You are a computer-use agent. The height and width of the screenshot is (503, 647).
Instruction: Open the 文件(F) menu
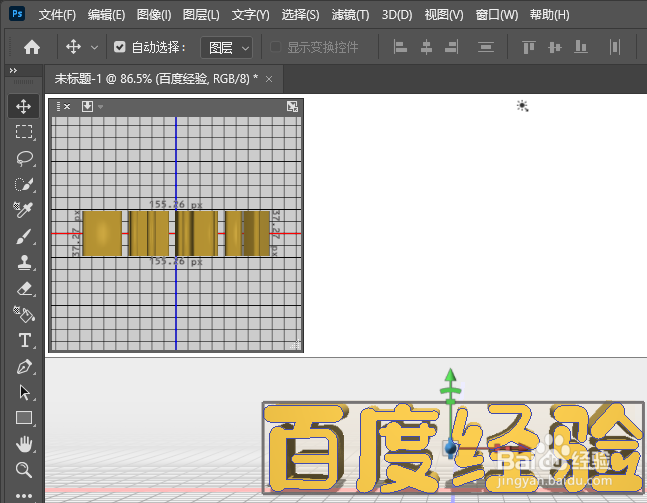(57, 15)
